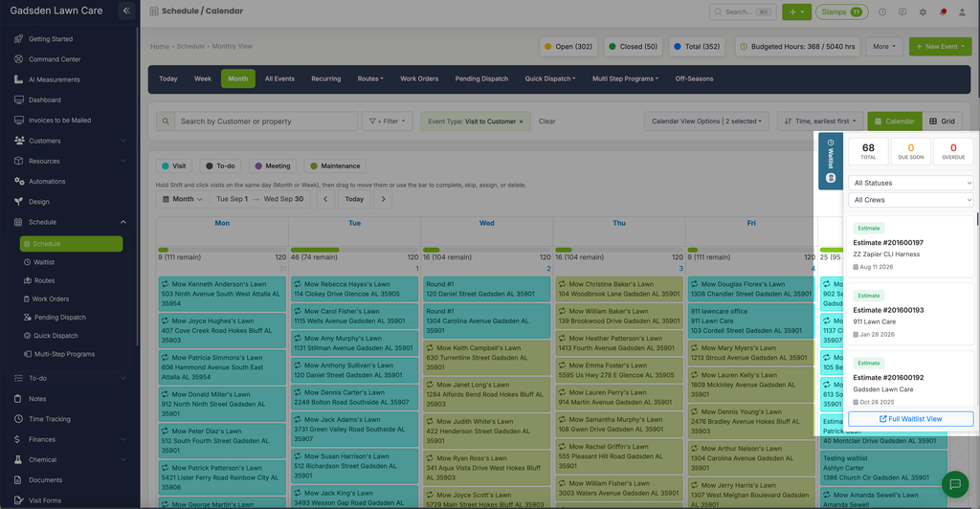This screenshot has width=980, height=509.
Task: Click the Search by Customer or property field
Action: 266,122
